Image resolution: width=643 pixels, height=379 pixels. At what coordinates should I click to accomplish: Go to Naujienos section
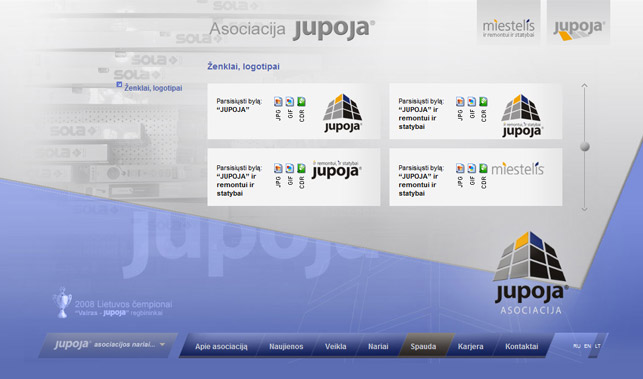(286, 347)
